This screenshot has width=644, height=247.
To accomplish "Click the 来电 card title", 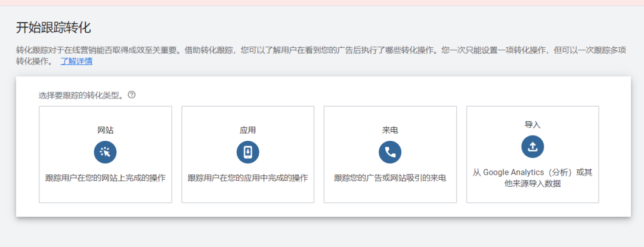I will tap(390, 130).
